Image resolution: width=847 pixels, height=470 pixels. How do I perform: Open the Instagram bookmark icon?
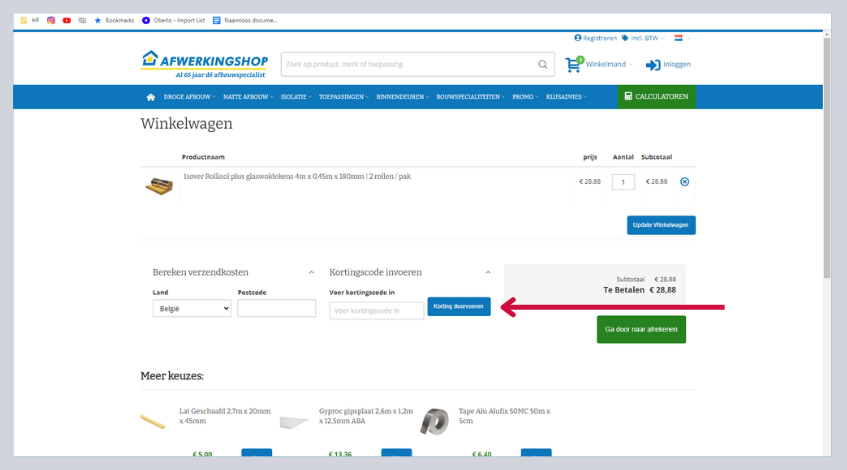point(51,20)
